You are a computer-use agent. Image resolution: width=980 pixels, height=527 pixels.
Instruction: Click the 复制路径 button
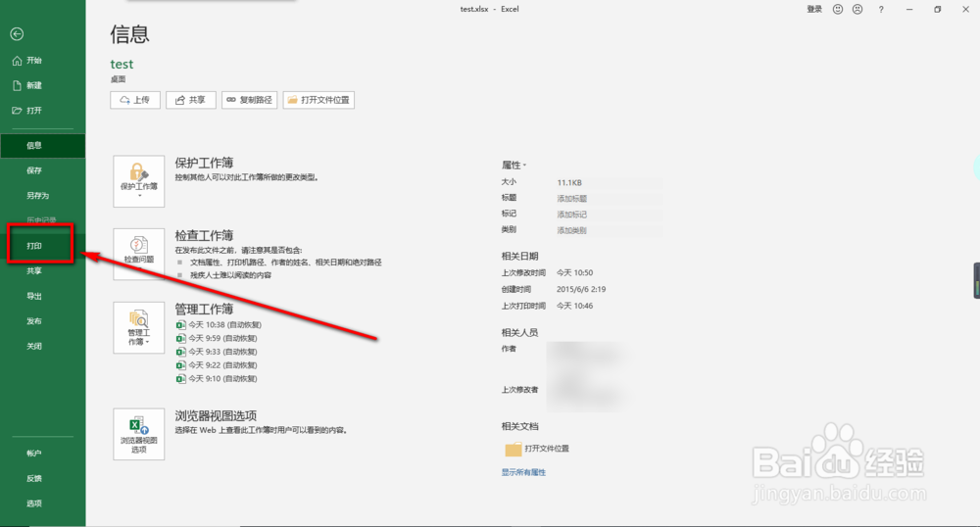click(249, 100)
